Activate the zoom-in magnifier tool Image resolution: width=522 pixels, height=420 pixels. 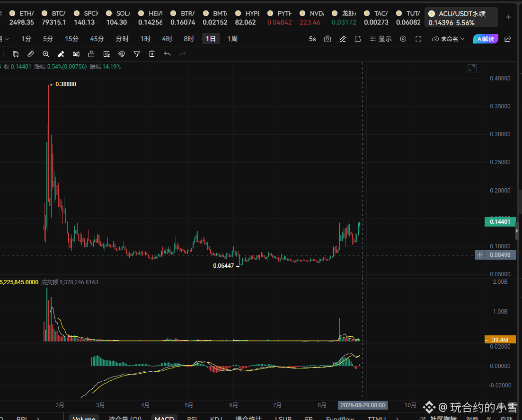pos(46,54)
